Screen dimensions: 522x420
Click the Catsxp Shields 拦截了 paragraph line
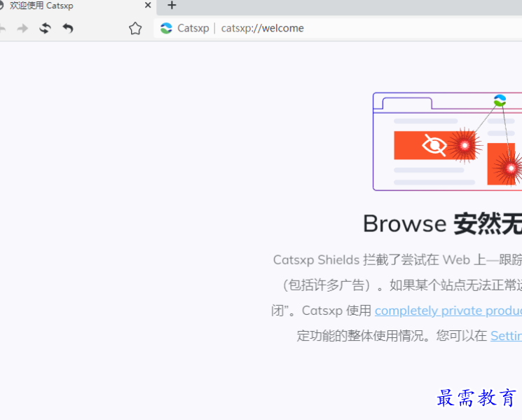(x=397, y=260)
